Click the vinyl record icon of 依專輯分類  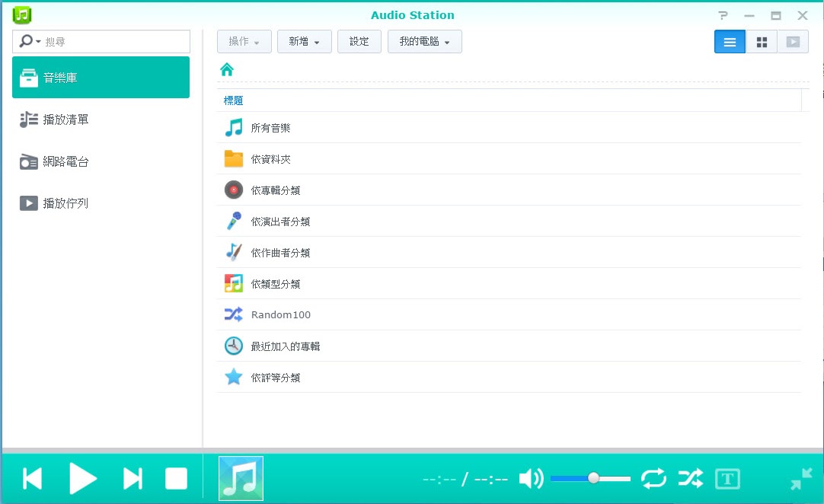tap(234, 190)
